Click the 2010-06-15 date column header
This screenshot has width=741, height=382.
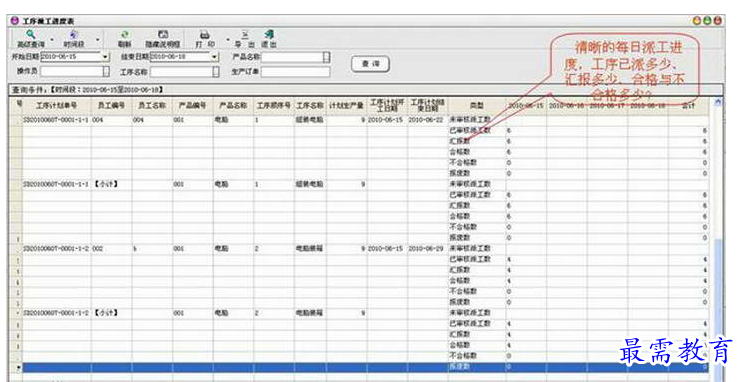point(526,105)
